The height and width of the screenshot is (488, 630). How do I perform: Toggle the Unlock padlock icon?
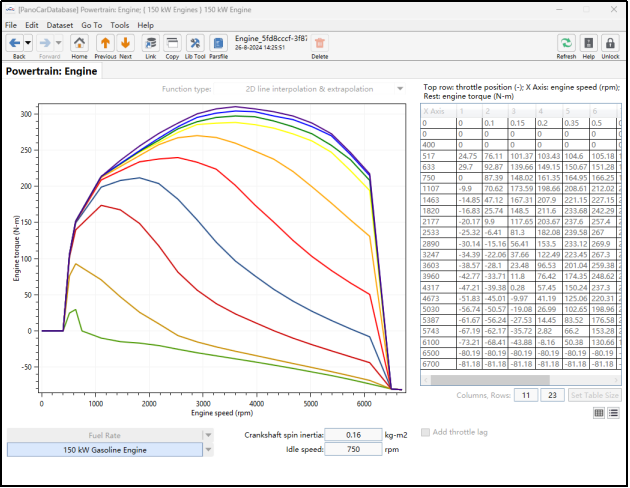tap(610, 43)
